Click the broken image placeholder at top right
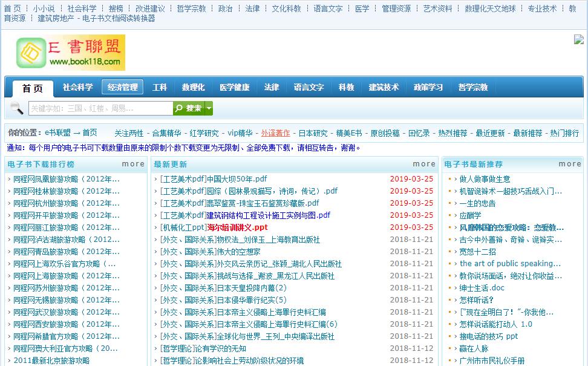 579,40
